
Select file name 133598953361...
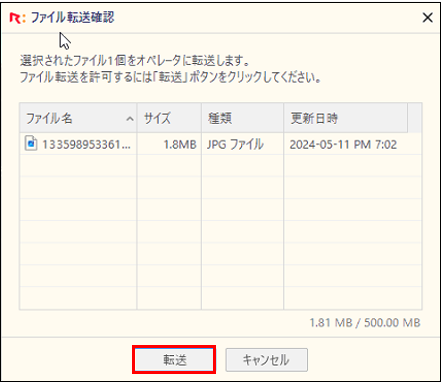point(86,145)
